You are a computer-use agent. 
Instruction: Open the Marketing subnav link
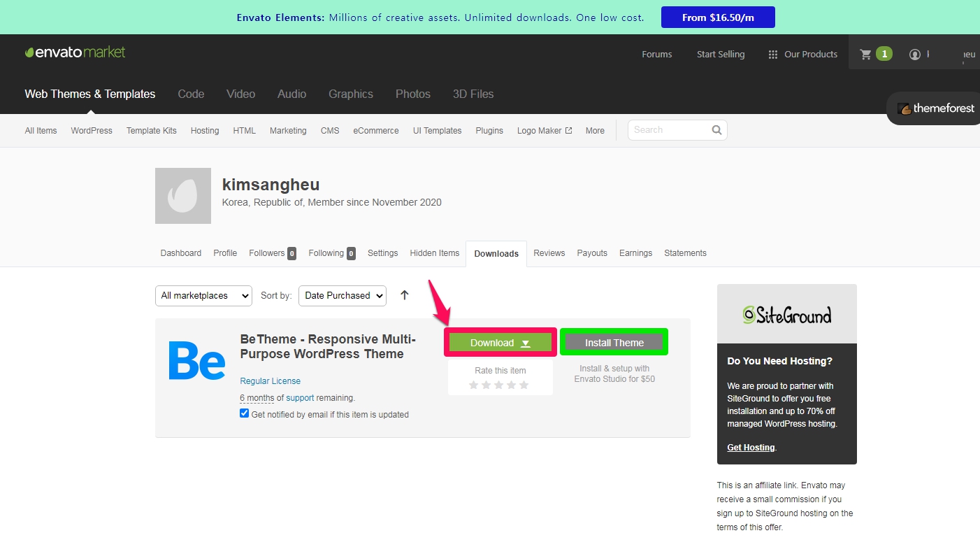tap(288, 131)
